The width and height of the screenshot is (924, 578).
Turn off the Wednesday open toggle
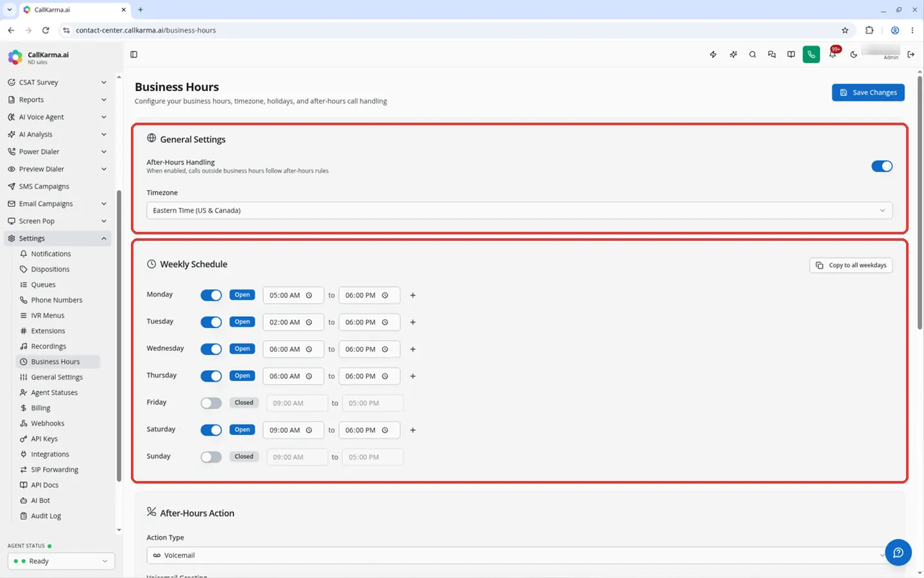(x=211, y=349)
